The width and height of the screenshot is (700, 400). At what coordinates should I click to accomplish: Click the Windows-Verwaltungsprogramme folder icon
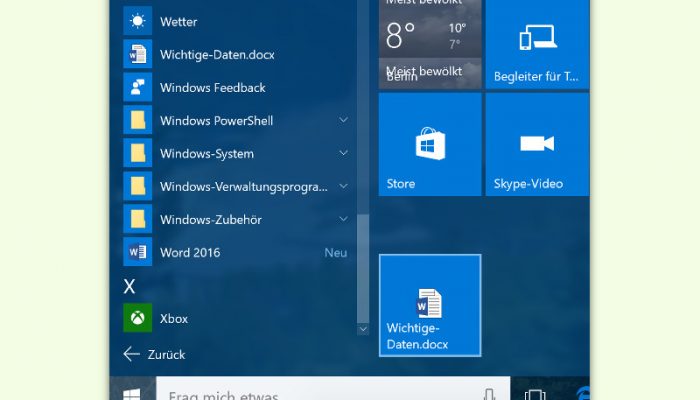pos(138,186)
